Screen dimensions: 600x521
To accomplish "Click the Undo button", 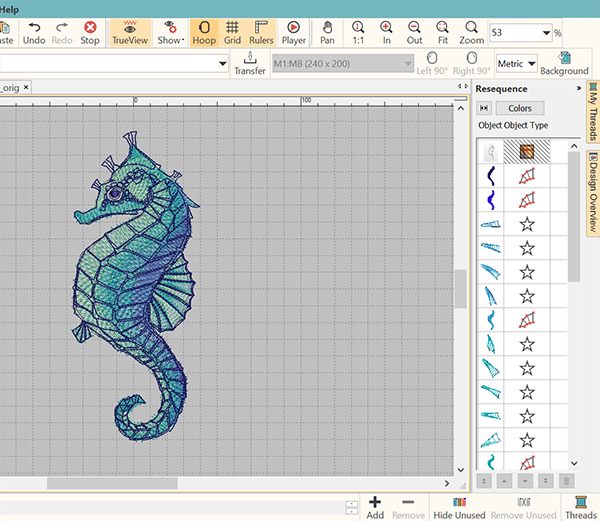I will pos(34,31).
